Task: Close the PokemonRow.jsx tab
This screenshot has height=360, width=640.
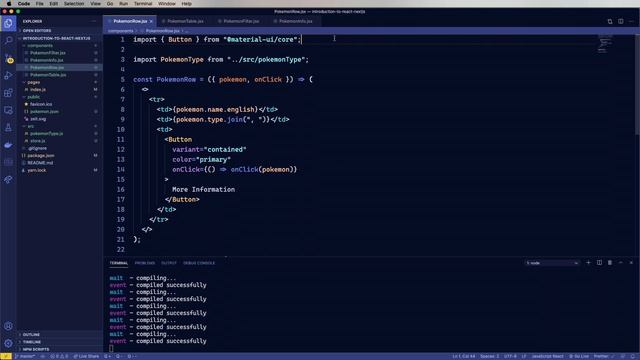Action: click(151, 21)
